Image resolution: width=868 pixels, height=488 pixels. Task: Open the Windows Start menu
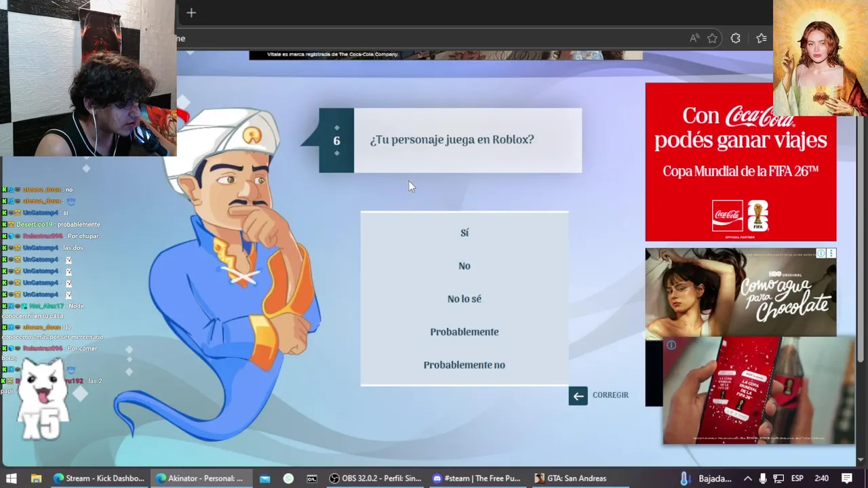(x=12, y=478)
